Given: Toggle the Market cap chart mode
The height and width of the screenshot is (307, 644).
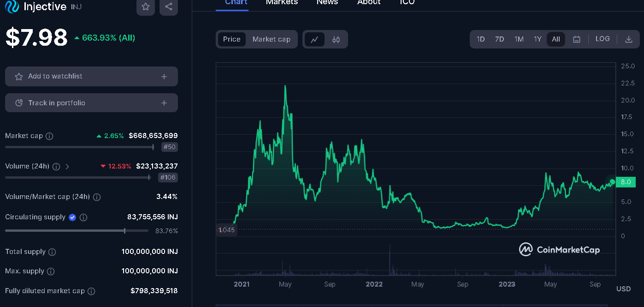Looking at the screenshot, I should (272, 39).
